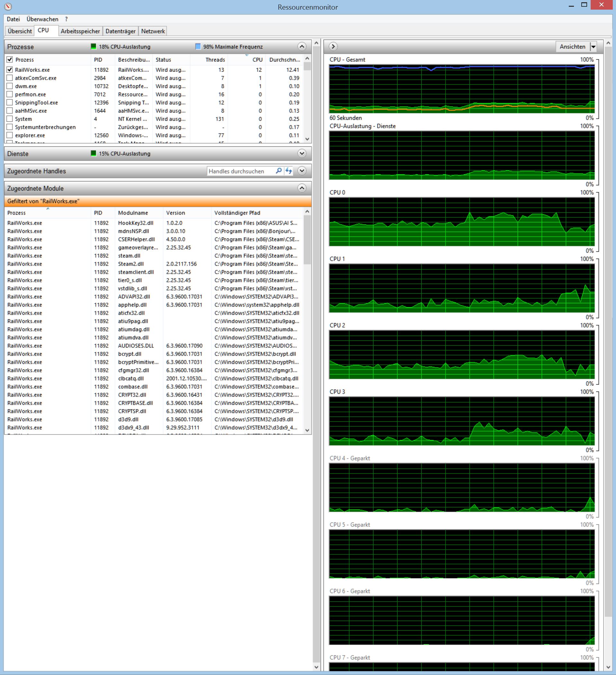Click the green CPU-Auslastung square in Dienste header
616x675 pixels.
pos(93,153)
